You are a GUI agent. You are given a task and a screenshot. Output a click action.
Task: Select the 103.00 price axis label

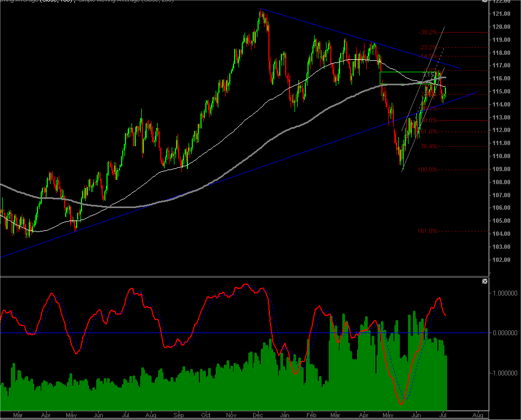click(501, 247)
